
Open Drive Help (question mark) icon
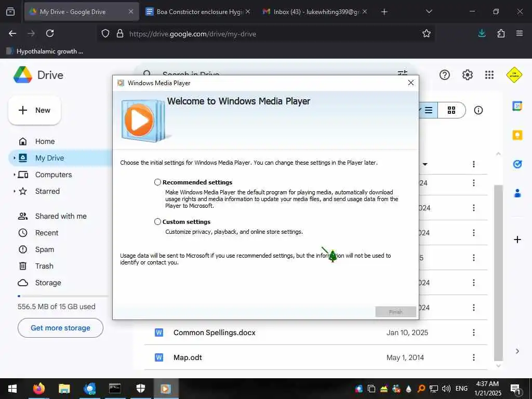pos(445,75)
